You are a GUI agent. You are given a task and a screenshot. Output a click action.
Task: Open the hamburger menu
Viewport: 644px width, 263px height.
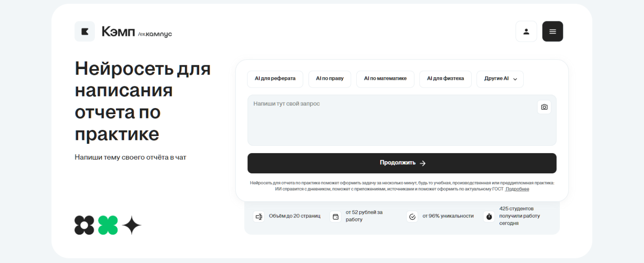coord(553,31)
